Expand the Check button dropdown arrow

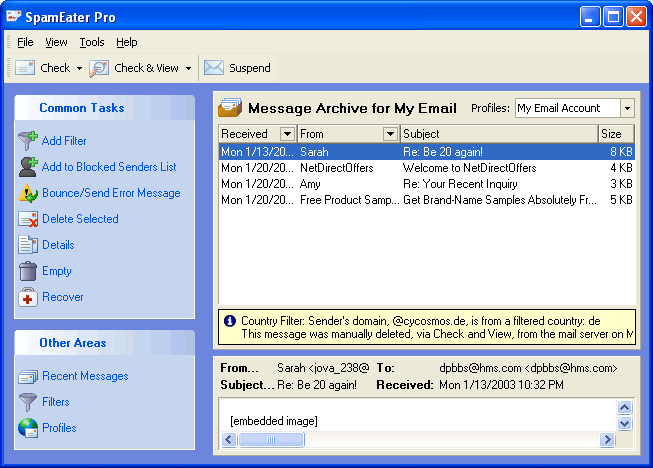79,68
